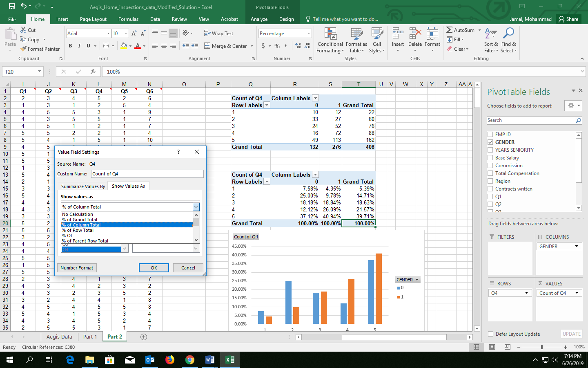Screen dimensions: 588x368
Task: Open Count of Q4 dropdown in Values area
Action: [577, 293]
